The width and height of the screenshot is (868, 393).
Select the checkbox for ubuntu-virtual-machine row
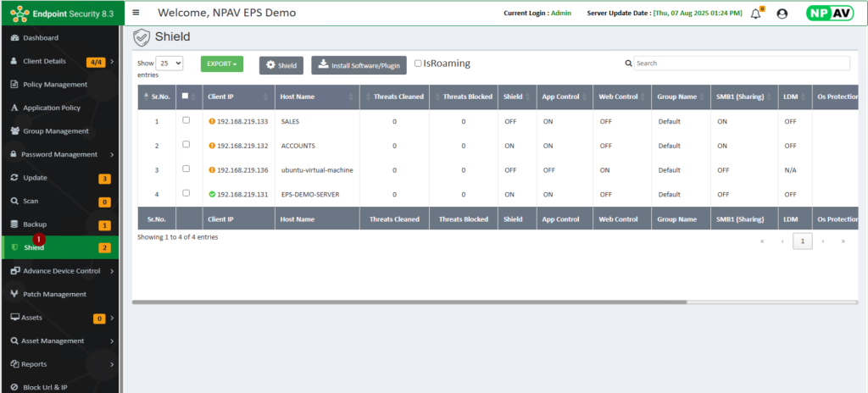pos(186,169)
